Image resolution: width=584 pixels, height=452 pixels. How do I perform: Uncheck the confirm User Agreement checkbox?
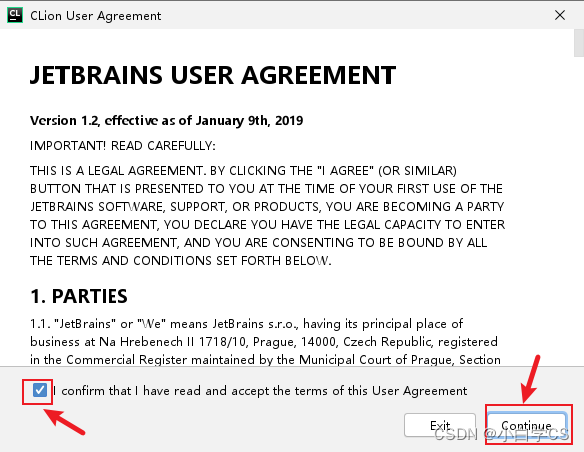click(39, 390)
